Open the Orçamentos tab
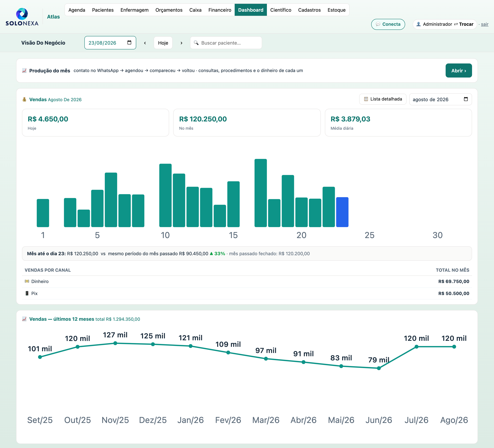This screenshot has width=494, height=448. pos(169,10)
